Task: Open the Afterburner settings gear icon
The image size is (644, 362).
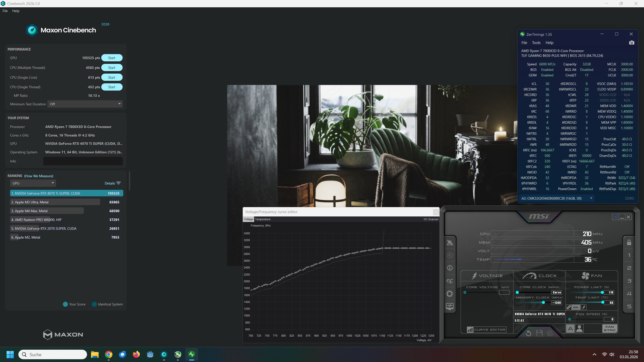Action: pyautogui.click(x=450, y=293)
